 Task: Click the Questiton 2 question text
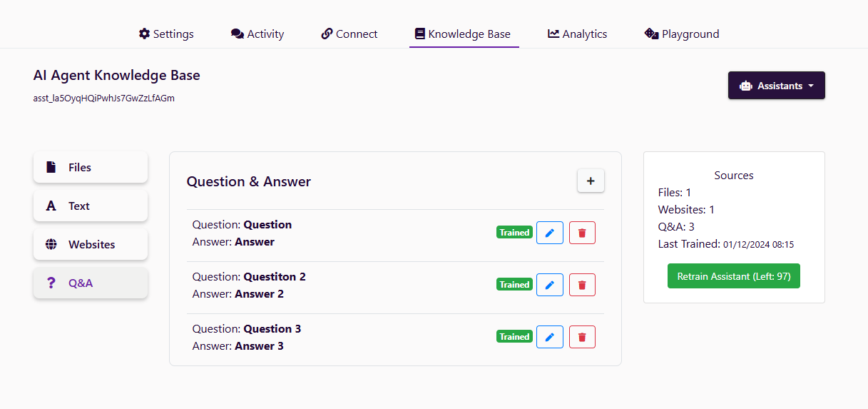[275, 277]
